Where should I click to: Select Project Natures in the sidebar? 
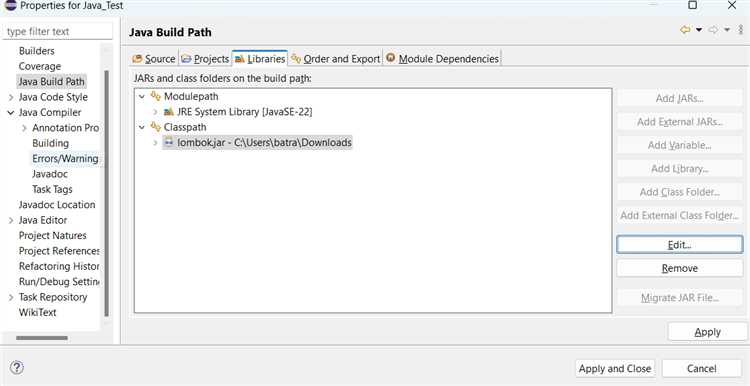(53, 235)
